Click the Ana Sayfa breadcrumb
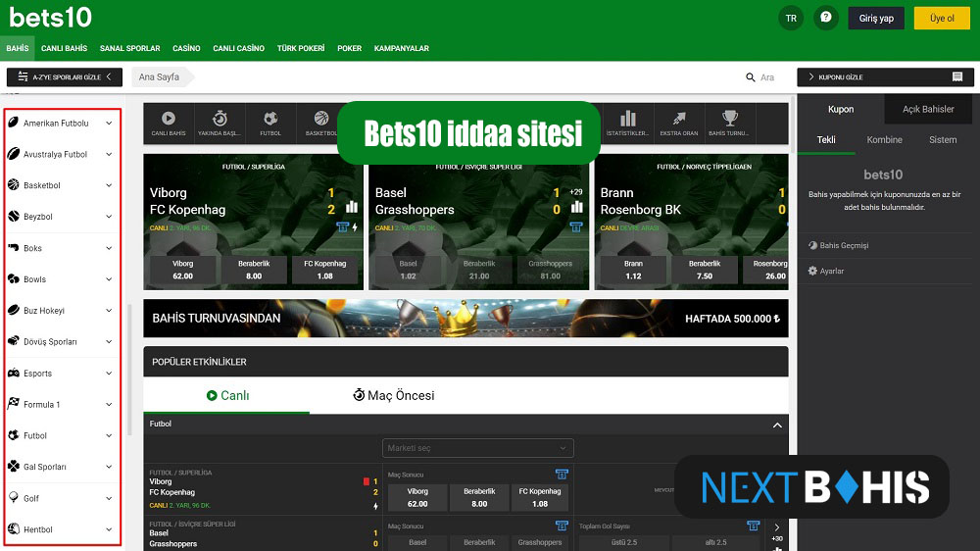Image resolution: width=980 pixels, height=551 pixels. (x=159, y=76)
